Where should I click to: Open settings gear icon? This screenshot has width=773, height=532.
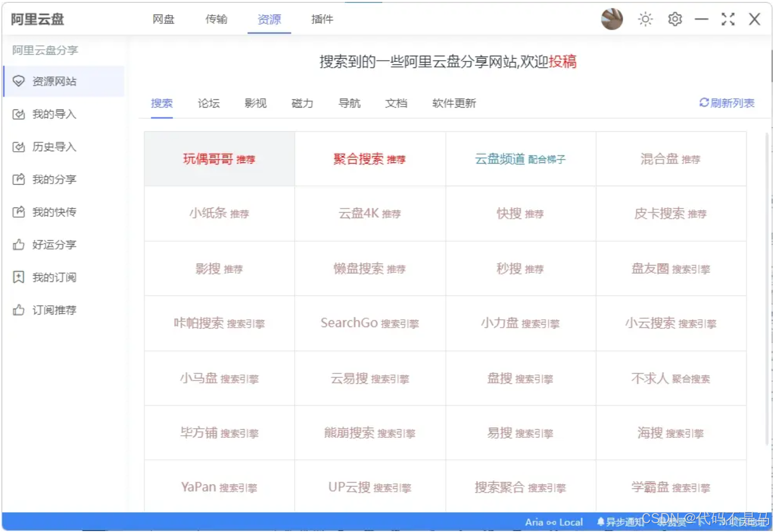tap(675, 19)
